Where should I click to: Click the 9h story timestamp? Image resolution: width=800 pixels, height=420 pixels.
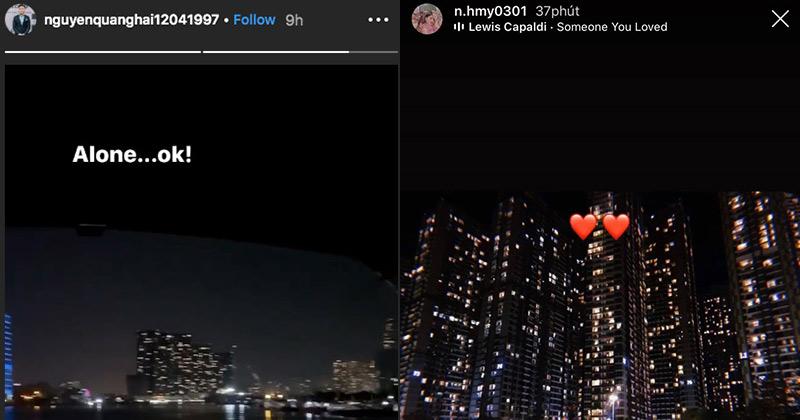click(x=294, y=20)
